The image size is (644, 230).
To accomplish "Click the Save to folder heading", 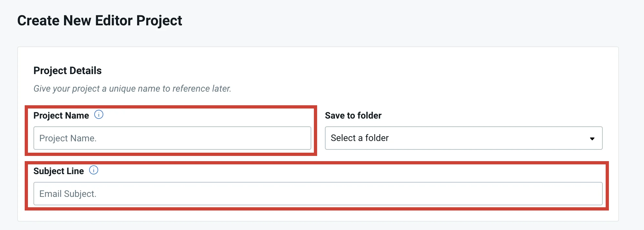I will (x=353, y=115).
